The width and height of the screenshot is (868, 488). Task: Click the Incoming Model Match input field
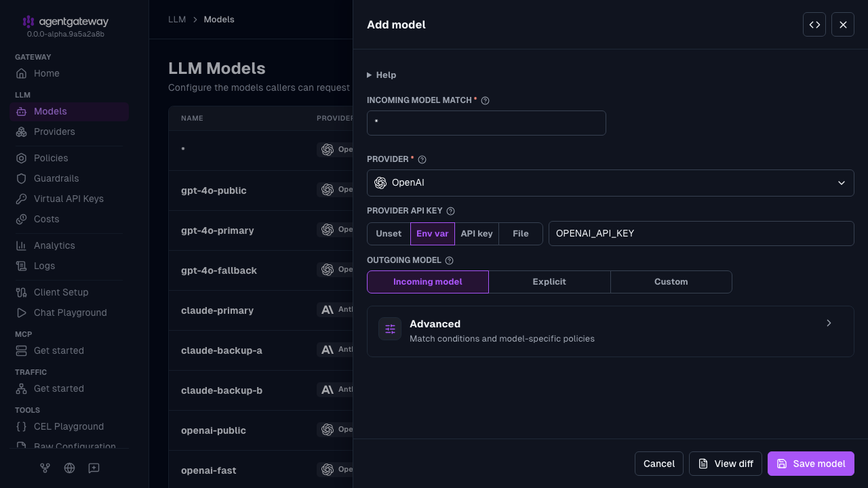(x=486, y=123)
